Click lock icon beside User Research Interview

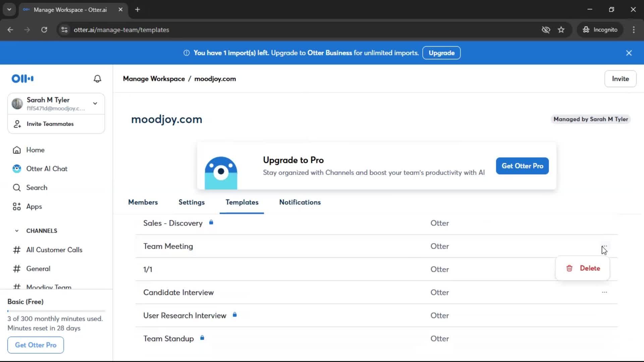point(235,314)
